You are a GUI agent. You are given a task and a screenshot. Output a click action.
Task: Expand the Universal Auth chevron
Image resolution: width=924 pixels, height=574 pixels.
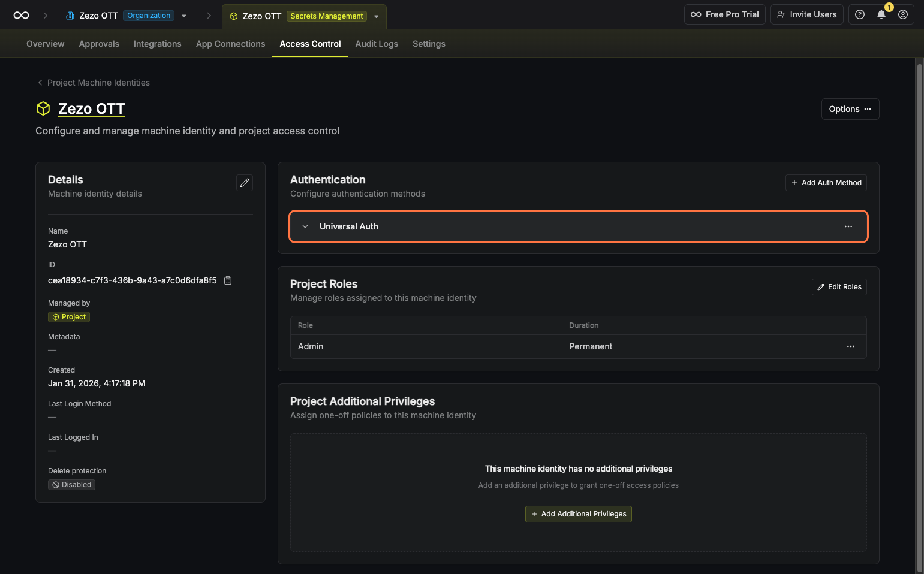point(305,226)
